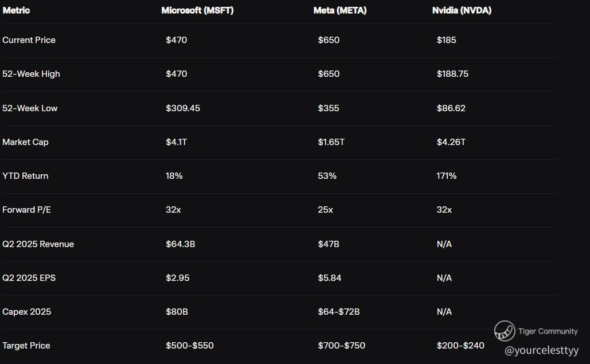Open the @yourcelesttyy profile handle
This screenshot has width=590, height=364.
click(x=541, y=350)
